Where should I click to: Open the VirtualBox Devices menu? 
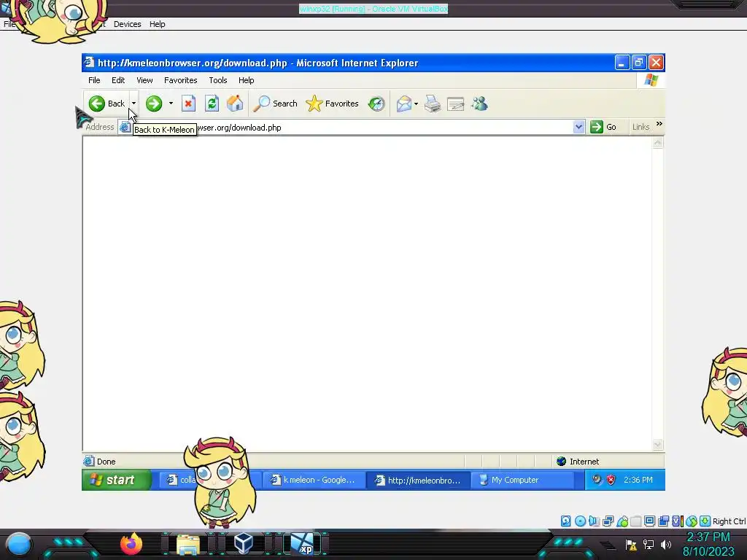point(127,24)
